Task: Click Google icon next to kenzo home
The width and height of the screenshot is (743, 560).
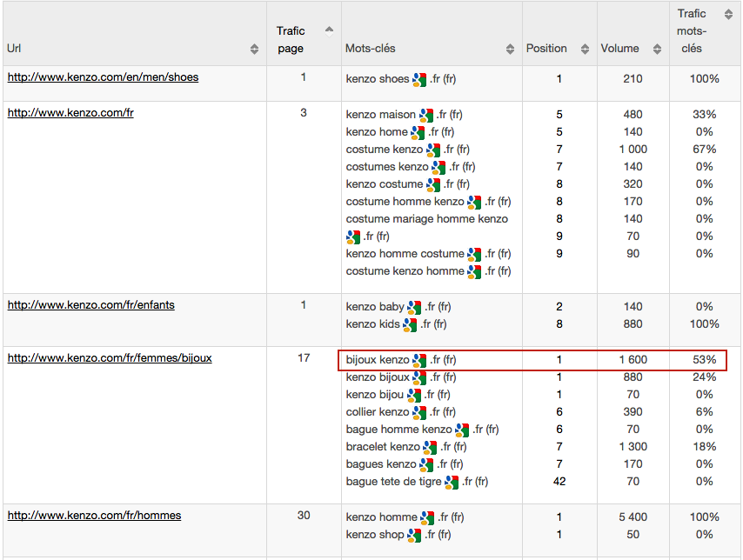Action: [418, 133]
